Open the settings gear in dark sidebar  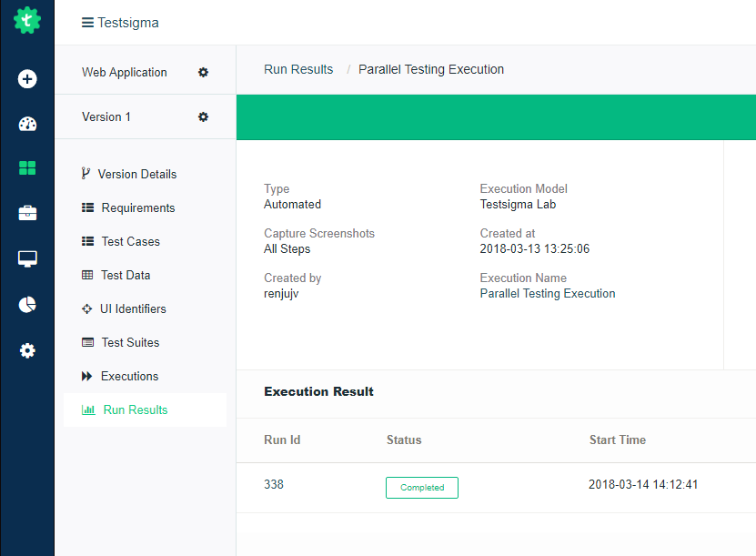(x=27, y=350)
